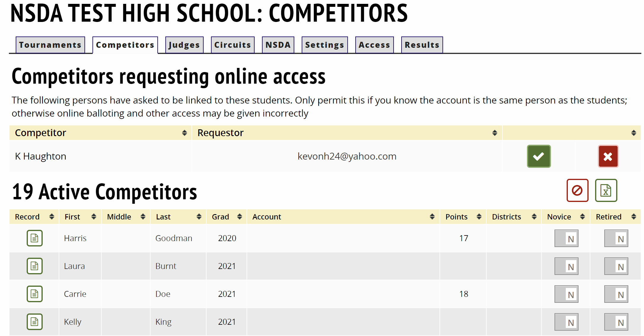Toggle Novice switch for Carrie Doe
644x336 pixels.
click(566, 294)
